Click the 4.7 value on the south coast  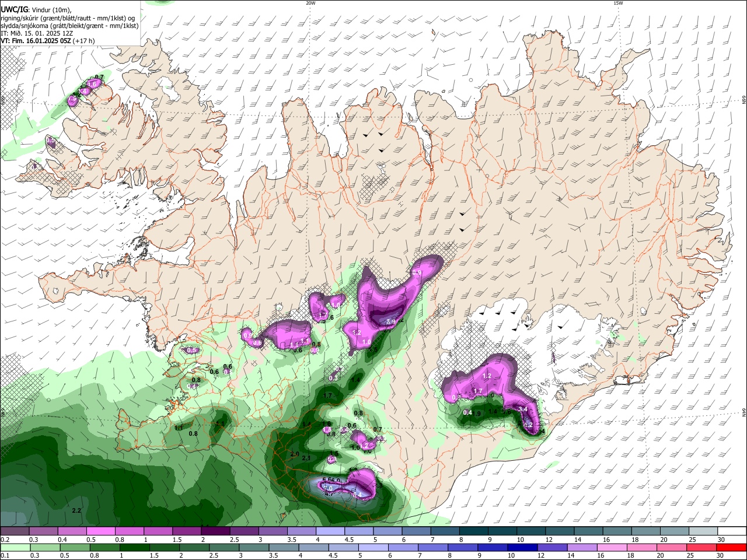(x=329, y=494)
